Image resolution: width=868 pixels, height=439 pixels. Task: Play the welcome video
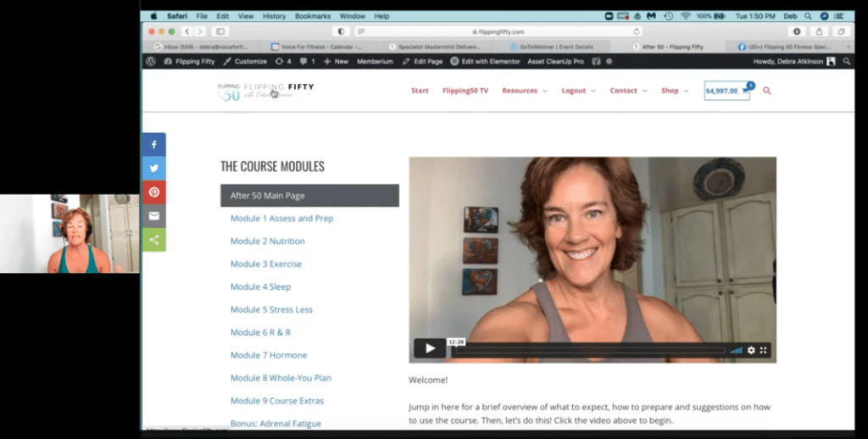point(430,348)
